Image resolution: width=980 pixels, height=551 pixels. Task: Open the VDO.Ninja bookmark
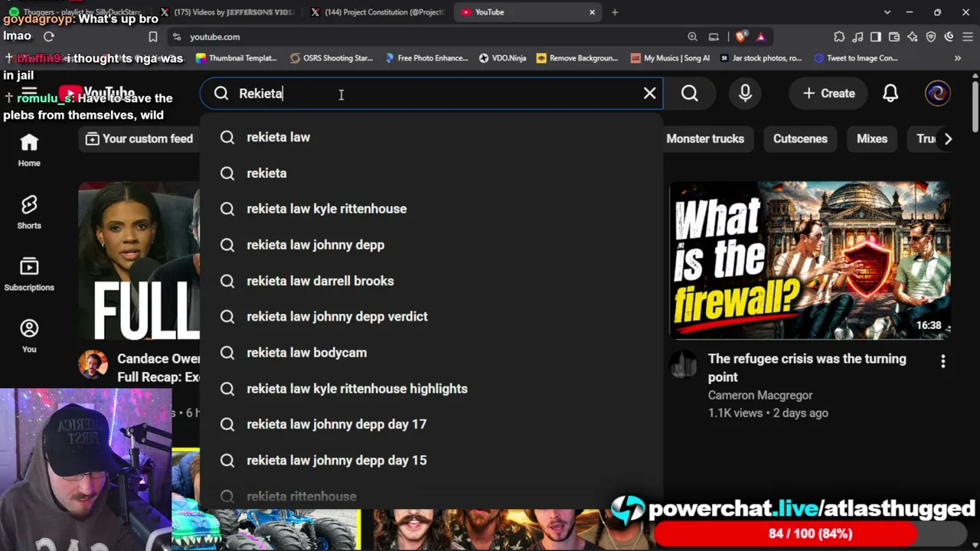click(503, 58)
